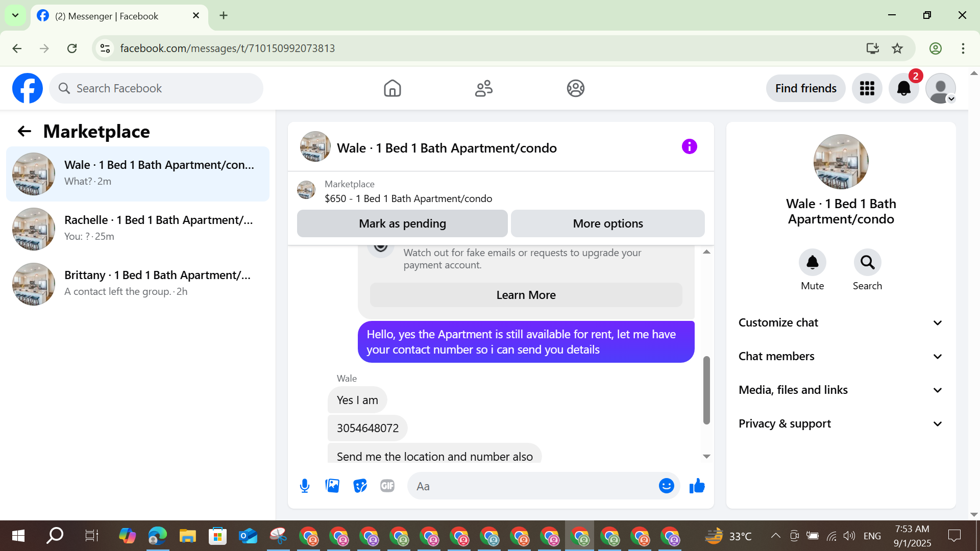Reload the page in browser
The width and height of the screenshot is (980, 551).
pos(72,48)
